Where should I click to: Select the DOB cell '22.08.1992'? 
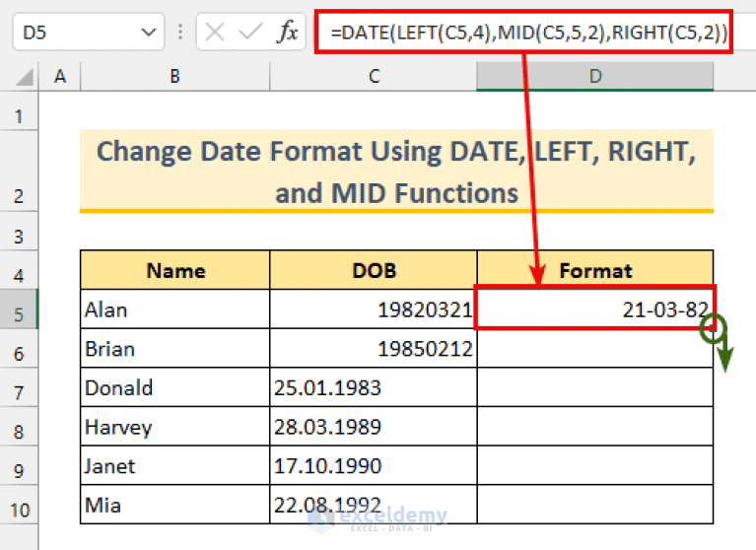click(374, 505)
